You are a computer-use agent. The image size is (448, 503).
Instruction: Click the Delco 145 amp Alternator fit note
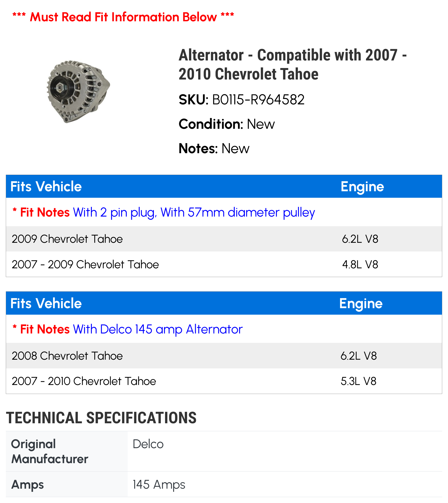157,329
